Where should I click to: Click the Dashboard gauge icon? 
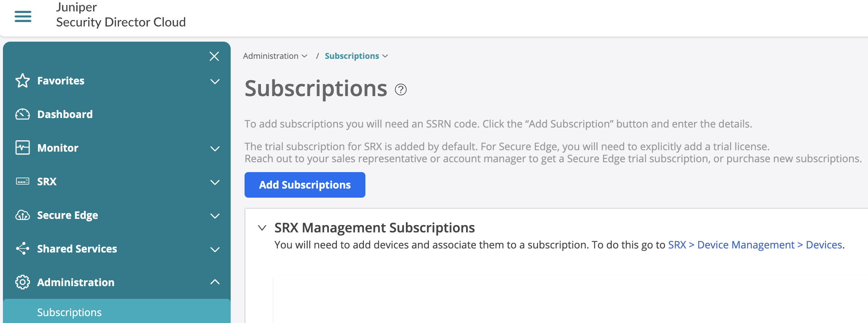(x=23, y=114)
